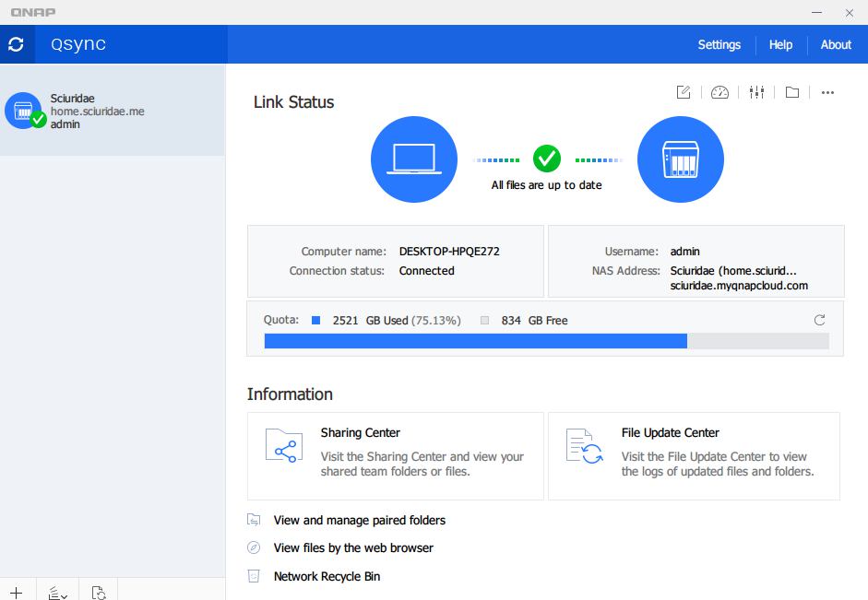Open the local Qsync folder icon
868x600 pixels.
click(x=792, y=92)
